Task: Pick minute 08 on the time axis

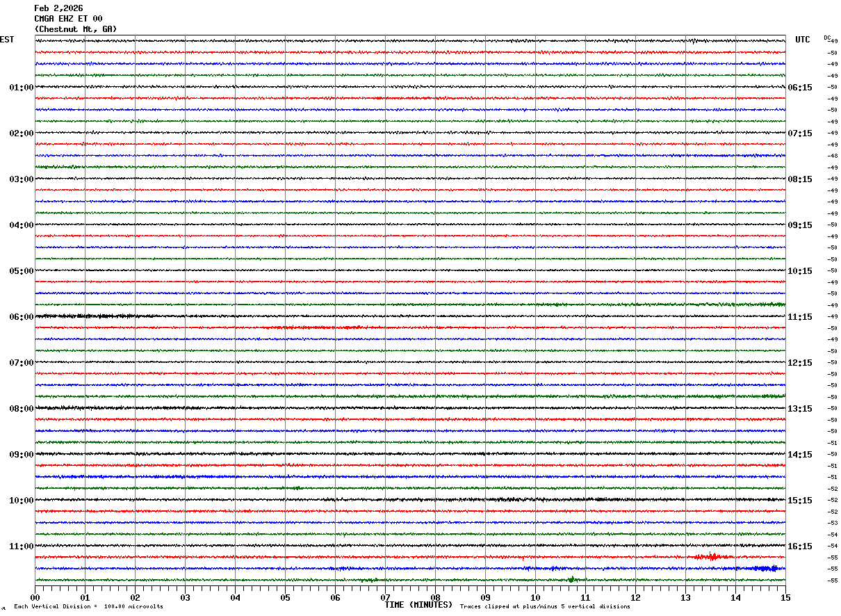Action: pos(435,597)
